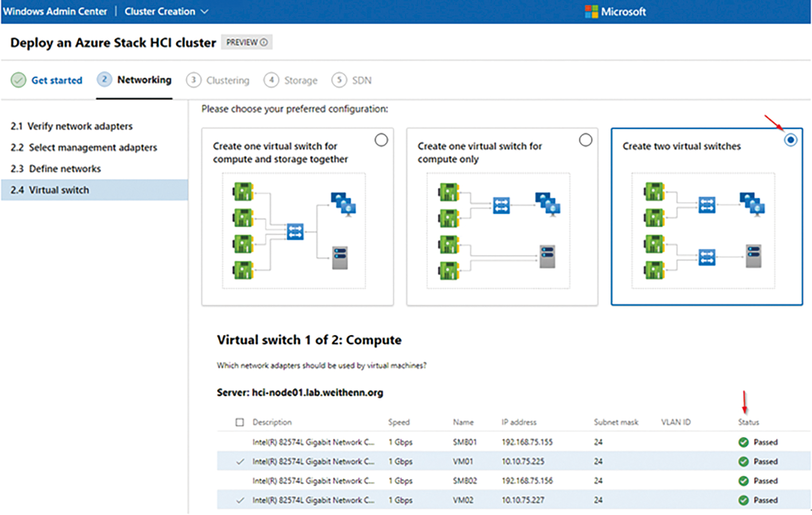Sort by Status column header
The height and width of the screenshot is (515, 812).
click(x=748, y=422)
